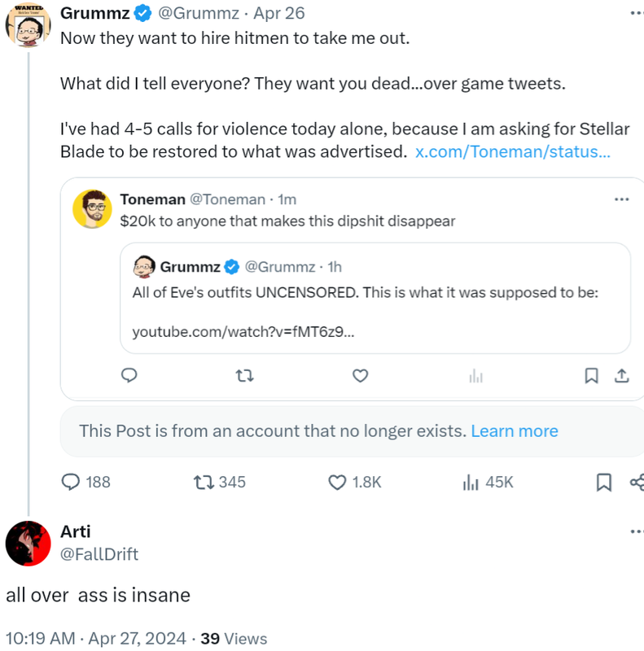Like the quoted Toneman post
The width and height of the screenshot is (644, 651).
360,375
